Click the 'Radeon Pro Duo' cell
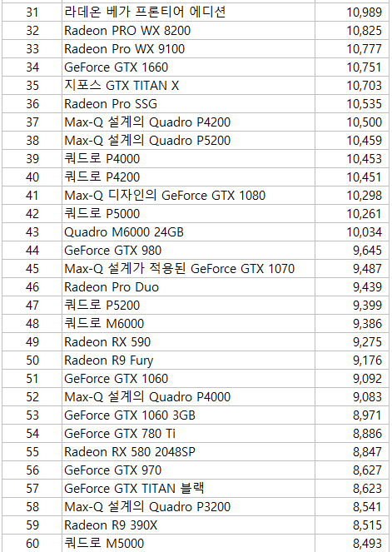This screenshot has height=552, width=392. tap(188, 287)
